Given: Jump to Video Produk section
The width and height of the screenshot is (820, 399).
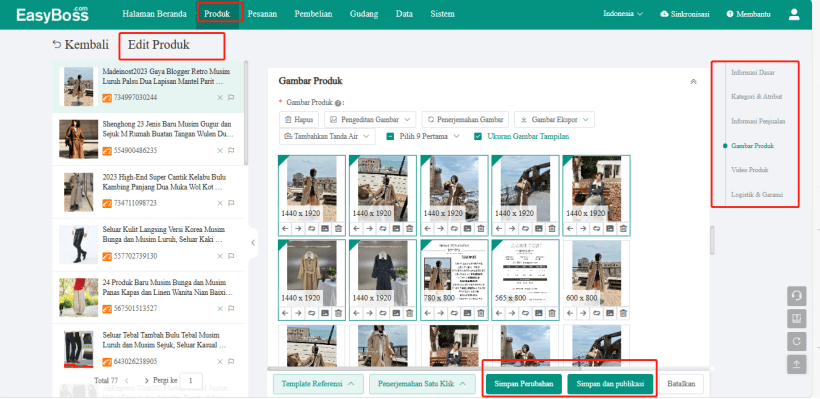Looking at the screenshot, I should click(x=749, y=170).
